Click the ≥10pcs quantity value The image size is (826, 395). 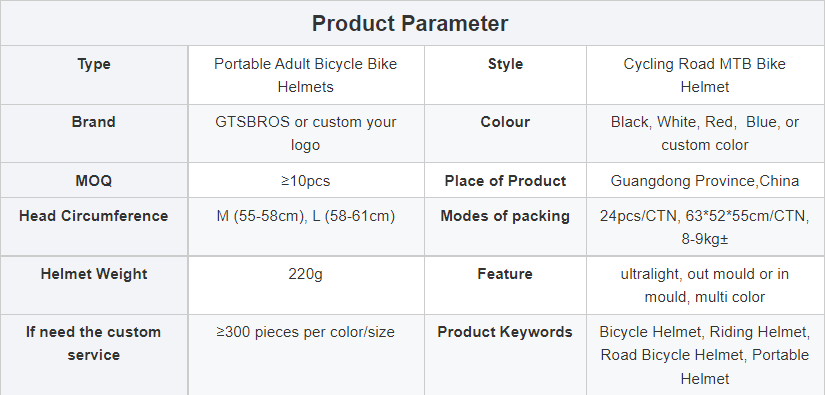pos(306,181)
